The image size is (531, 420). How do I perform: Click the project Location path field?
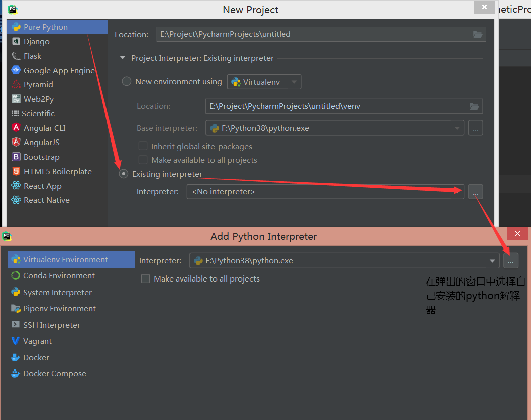click(x=321, y=34)
